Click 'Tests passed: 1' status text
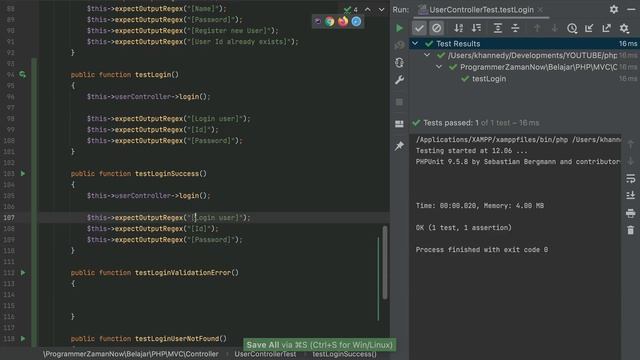The width and height of the screenshot is (640, 360). click(451, 123)
